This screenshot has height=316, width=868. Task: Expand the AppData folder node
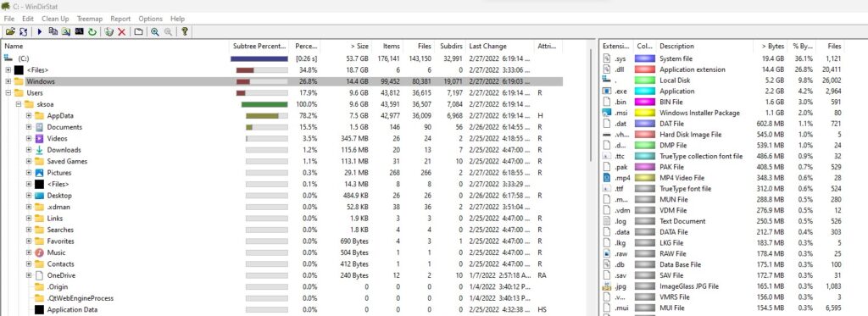(x=29, y=116)
